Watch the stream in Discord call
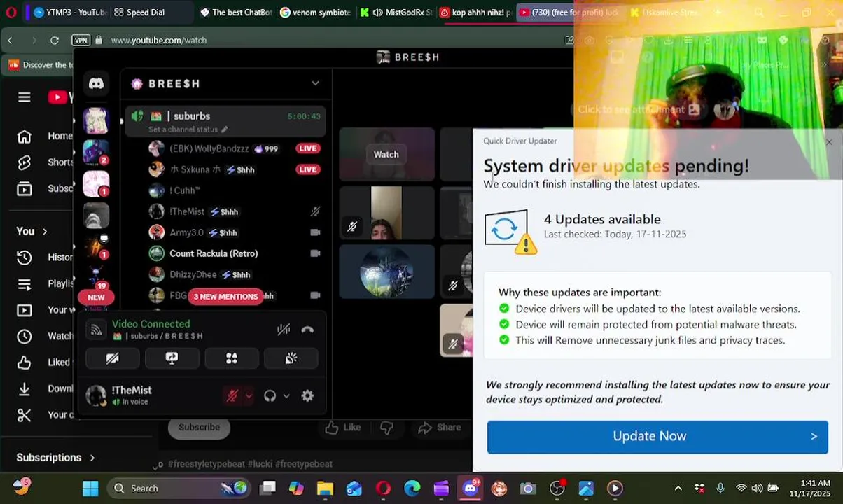Viewport: 843px width, 504px height. [386, 154]
